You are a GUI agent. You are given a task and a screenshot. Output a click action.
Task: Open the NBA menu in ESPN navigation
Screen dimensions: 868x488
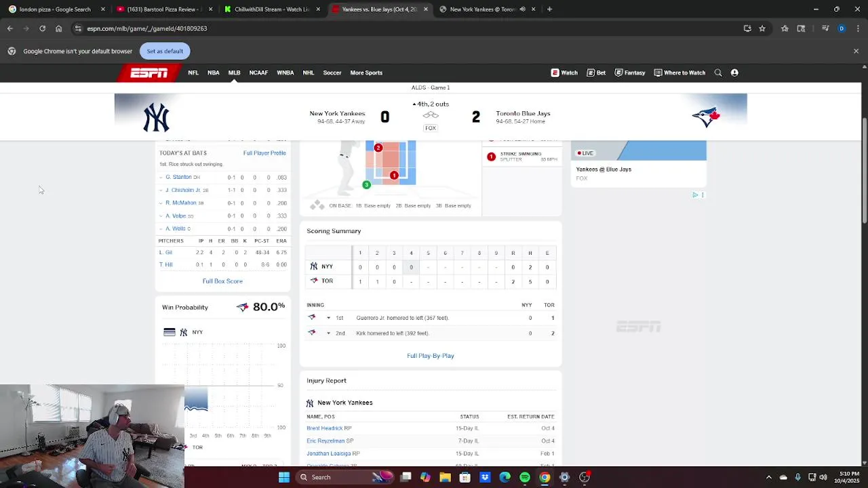click(214, 73)
